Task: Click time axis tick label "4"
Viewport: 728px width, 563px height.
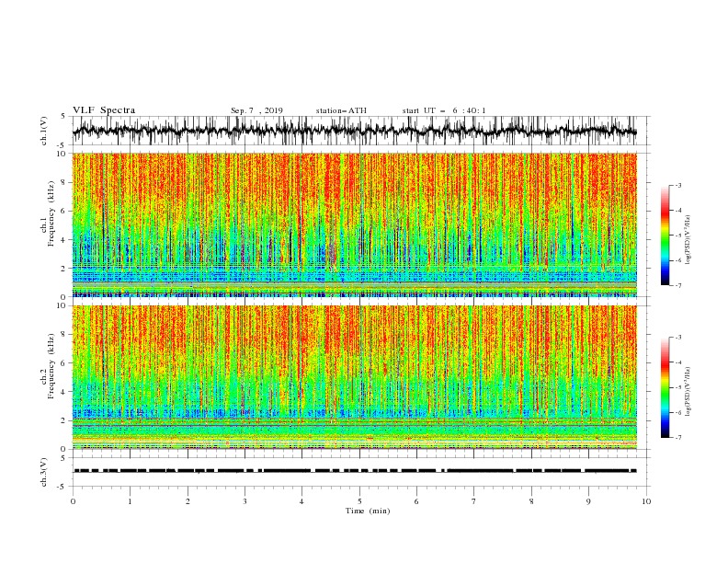Action: click(301, 501)
